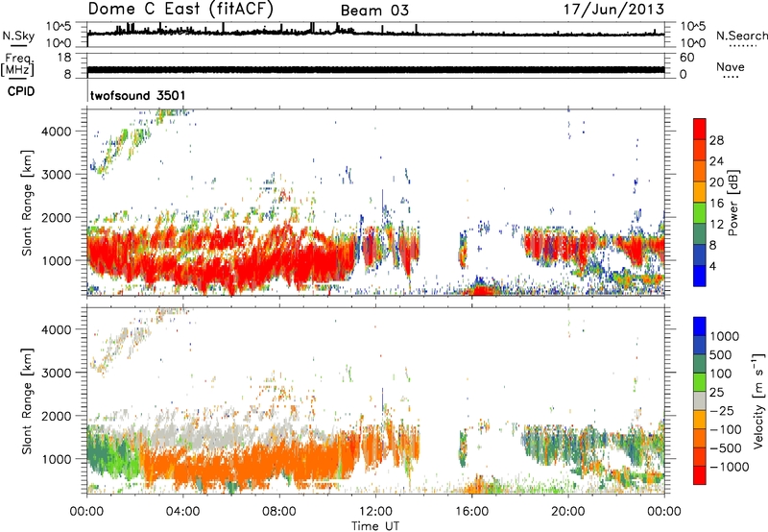Click the 'Time UT' axis title
768x532 pixels.
coord(375,525)
